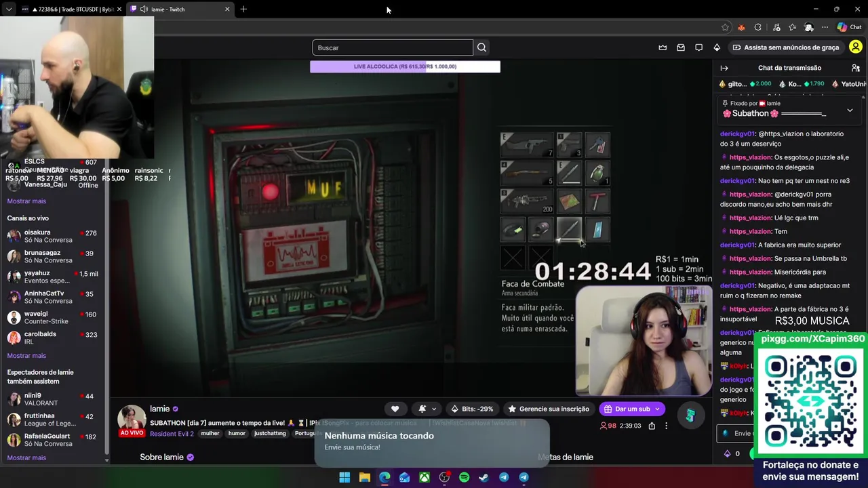Click the media control music note icon
Viewport: 868px width, 488px height.
pos(776,27)
